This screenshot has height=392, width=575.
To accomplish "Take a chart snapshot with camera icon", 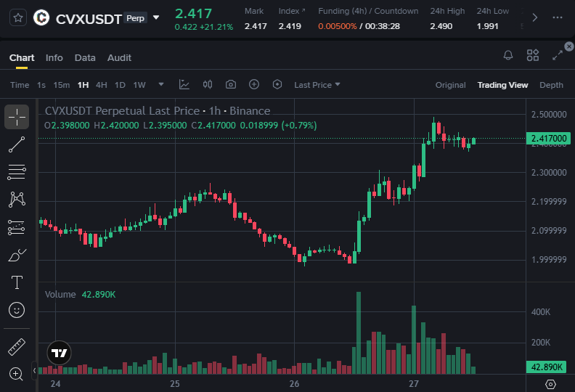I will [x=231, y=85].
